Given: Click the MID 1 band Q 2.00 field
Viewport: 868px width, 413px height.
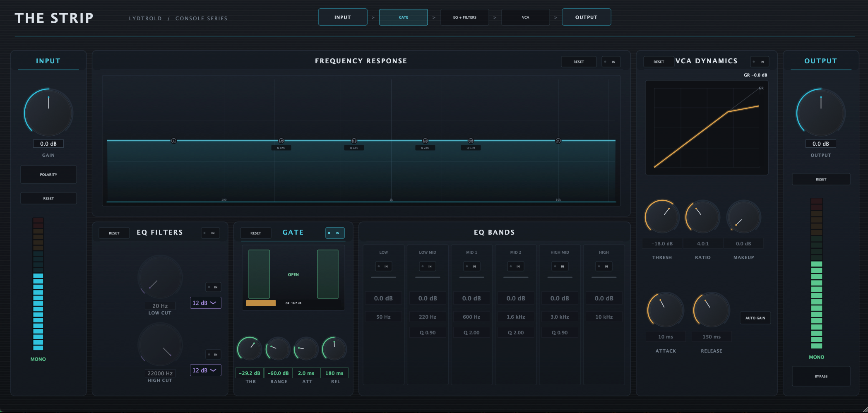Looking at the screenshot, I should click(472, 333).
